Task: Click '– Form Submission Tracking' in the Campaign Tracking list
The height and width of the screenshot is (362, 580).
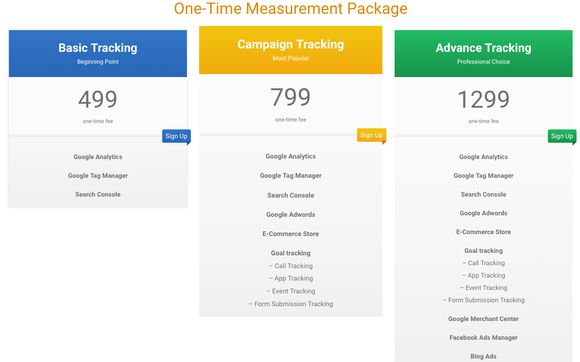Action: [291, 304]
